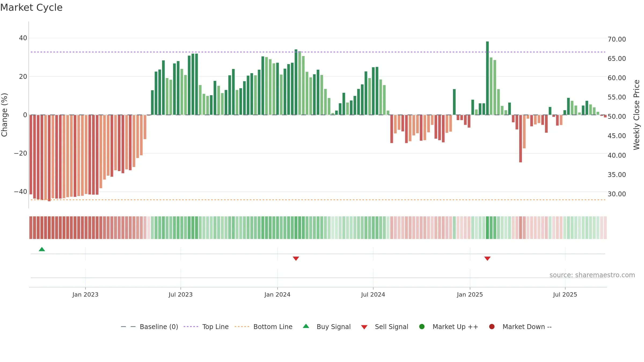Click the deepest red bar near −25 in 2025
This screenshot has width=644, height=362.
(x=521, y=139)
